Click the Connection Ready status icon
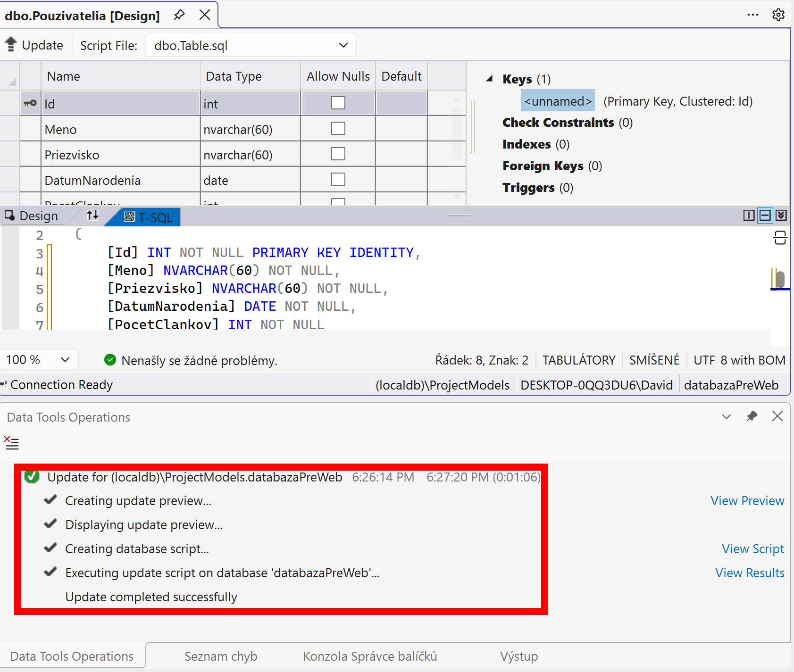Screen dimensions: 794x672 (4, 384)
